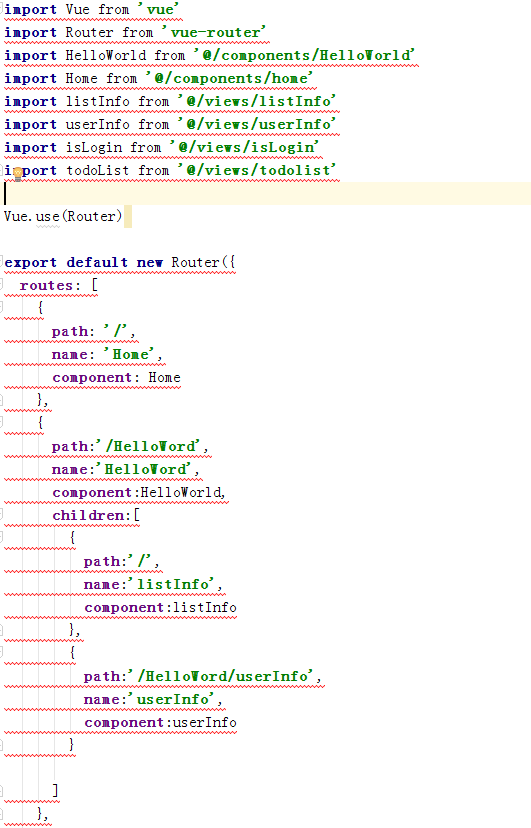This screenshot has height=828, width=531.
Task: Click name value 'userInfo' string
Action: 172,699
